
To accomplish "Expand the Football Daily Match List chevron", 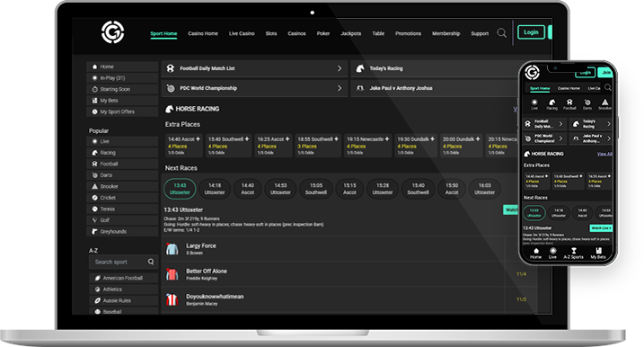I will [340, 68].
